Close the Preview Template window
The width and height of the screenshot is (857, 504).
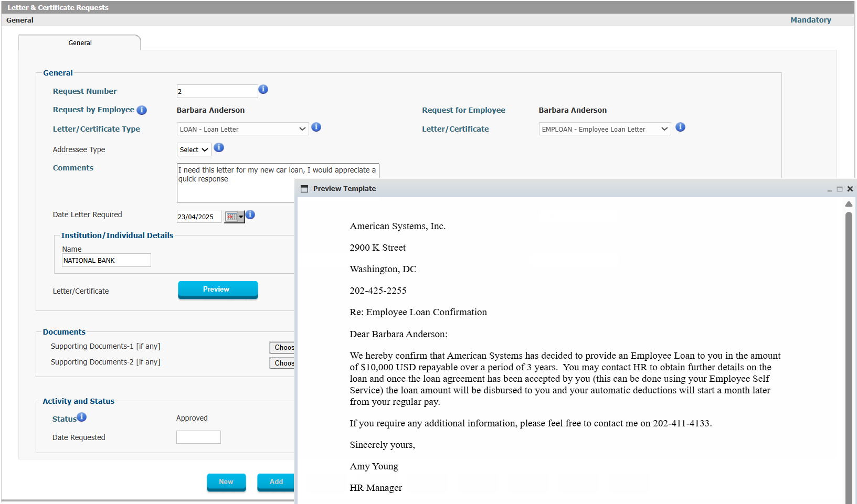click(x=850, y=189)
